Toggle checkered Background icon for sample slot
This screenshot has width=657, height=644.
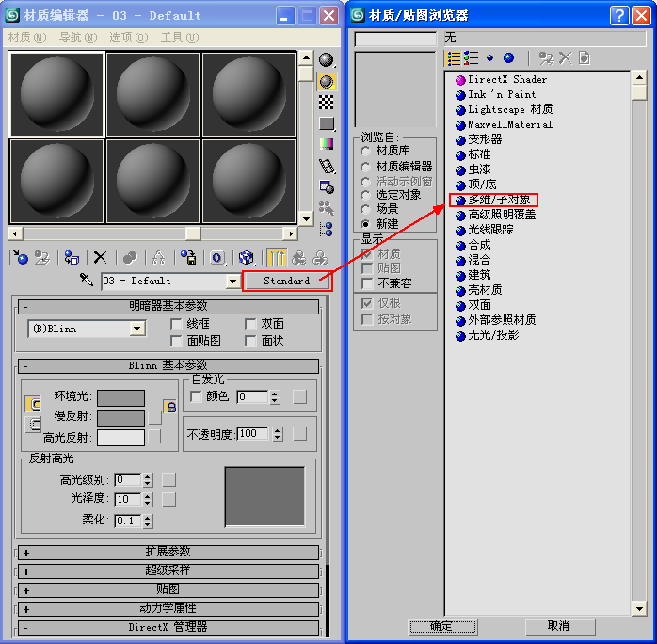[327, 103]
